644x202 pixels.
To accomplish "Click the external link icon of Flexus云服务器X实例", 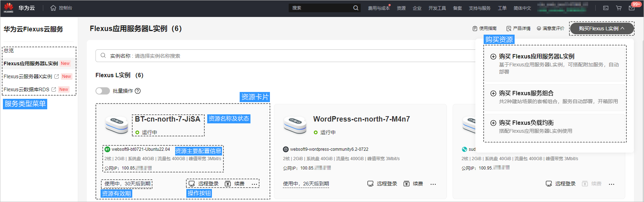I will pos(57,76).
